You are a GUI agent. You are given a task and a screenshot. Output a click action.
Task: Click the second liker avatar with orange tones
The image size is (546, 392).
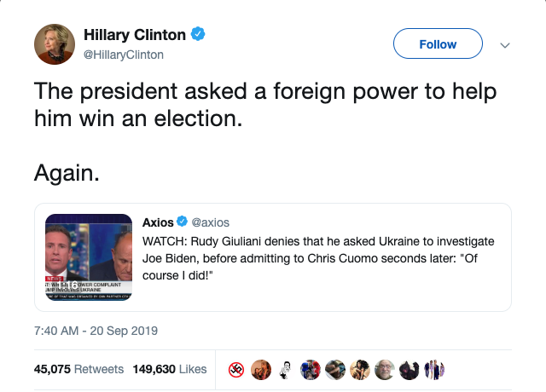(261, 369)
